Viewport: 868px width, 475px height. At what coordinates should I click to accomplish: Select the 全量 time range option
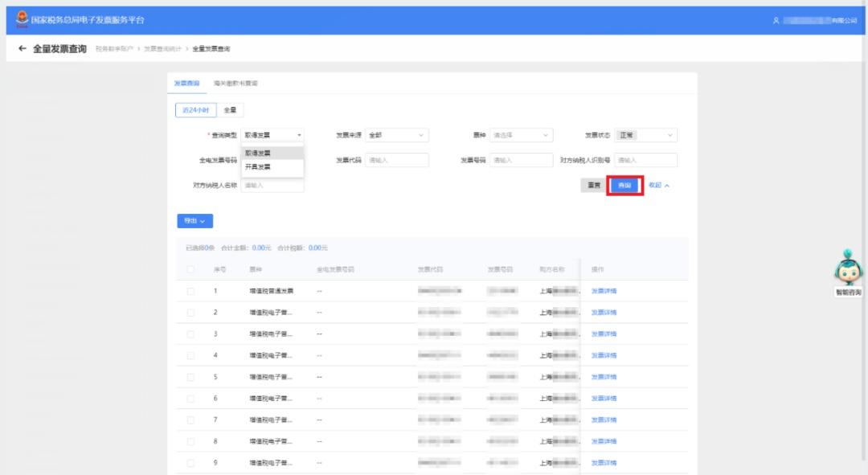(230, 110)
